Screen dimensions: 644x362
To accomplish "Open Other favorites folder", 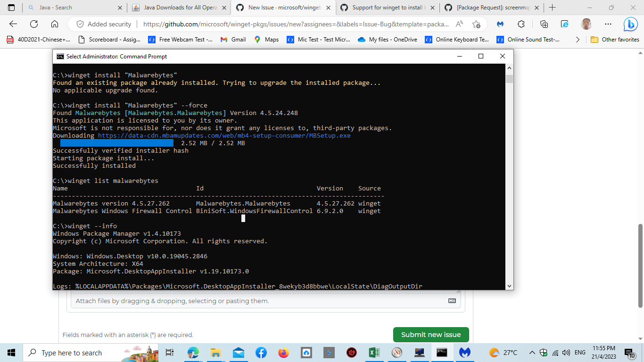I will tap(615, 40).
